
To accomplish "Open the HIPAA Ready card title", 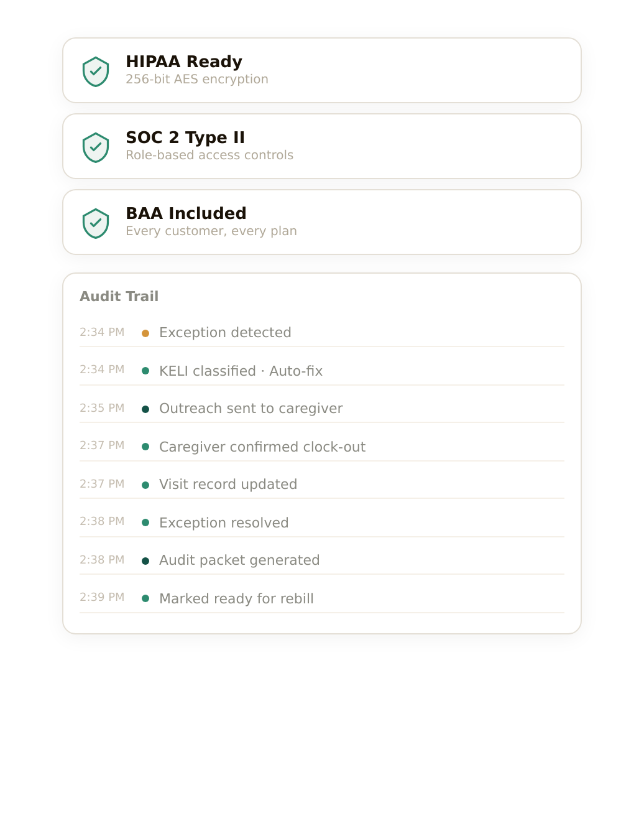I will 184,62.
